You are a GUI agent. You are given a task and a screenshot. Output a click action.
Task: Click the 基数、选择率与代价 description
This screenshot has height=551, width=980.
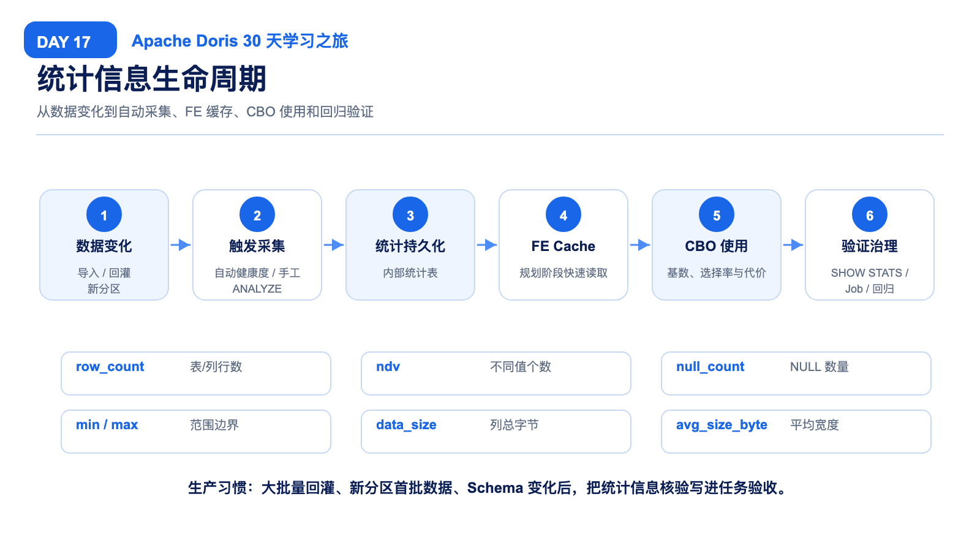[x=717, y=273]
